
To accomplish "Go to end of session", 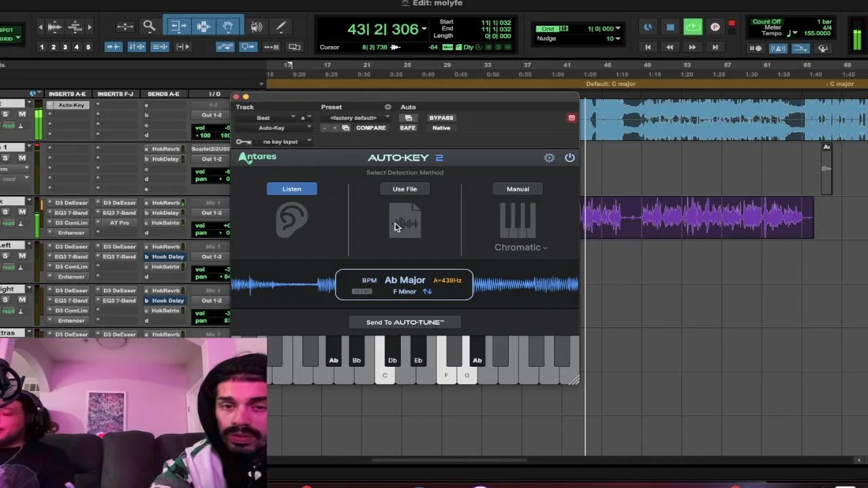I will click(715, 47).
